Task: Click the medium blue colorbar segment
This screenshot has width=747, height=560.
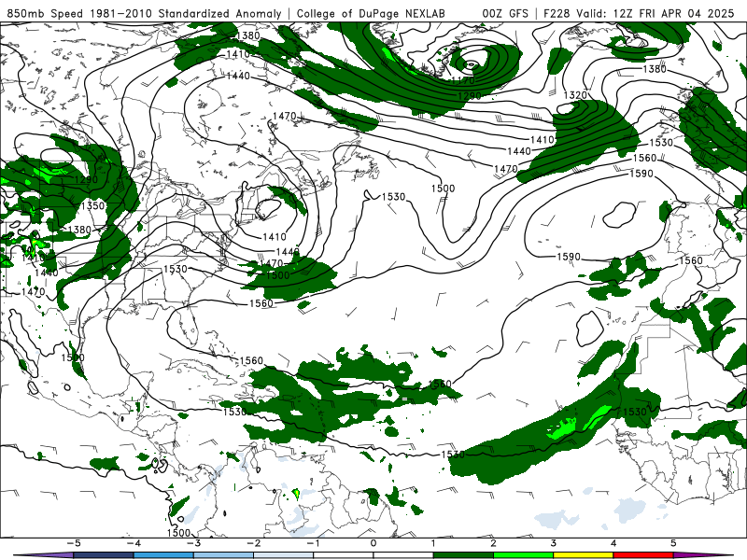Action: tap(163, 555)
